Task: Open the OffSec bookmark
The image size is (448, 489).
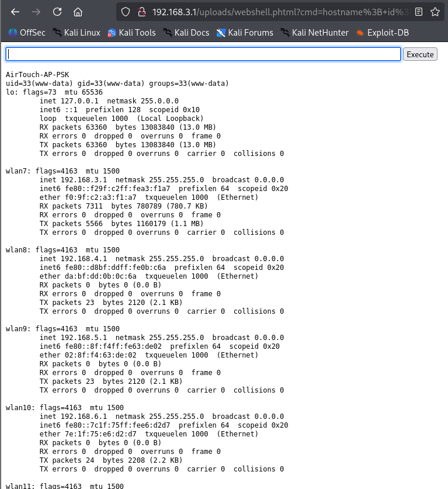Action: pyautogui.click(x=26, y=33)
